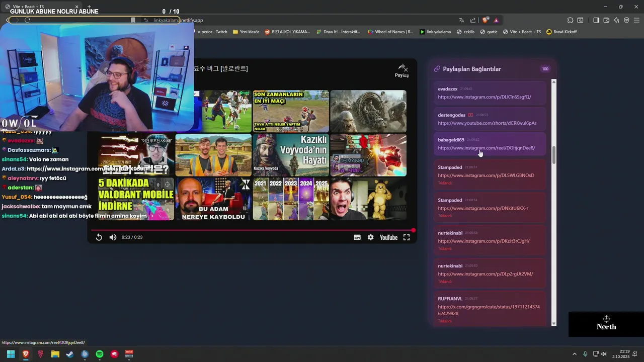This screenshot has width=644, height=362.
Task: Click the YouTube logo in the player
Action: (x=388, y=237)
